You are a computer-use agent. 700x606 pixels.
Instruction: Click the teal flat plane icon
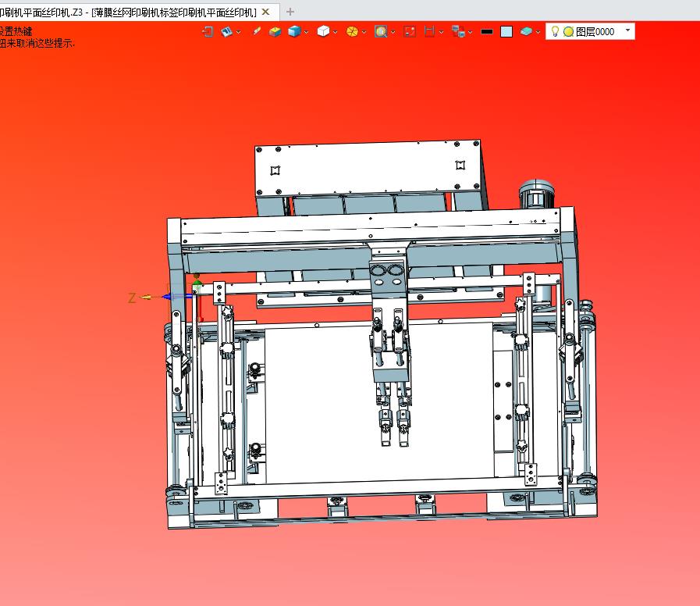point(527,32)
